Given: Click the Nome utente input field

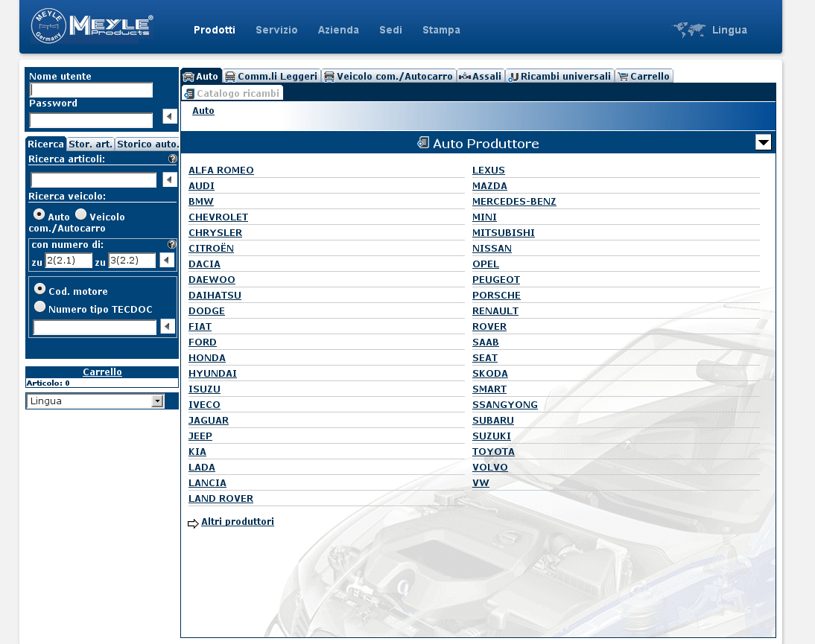Looking at the screenshot, I should click(x=92, y=90).
